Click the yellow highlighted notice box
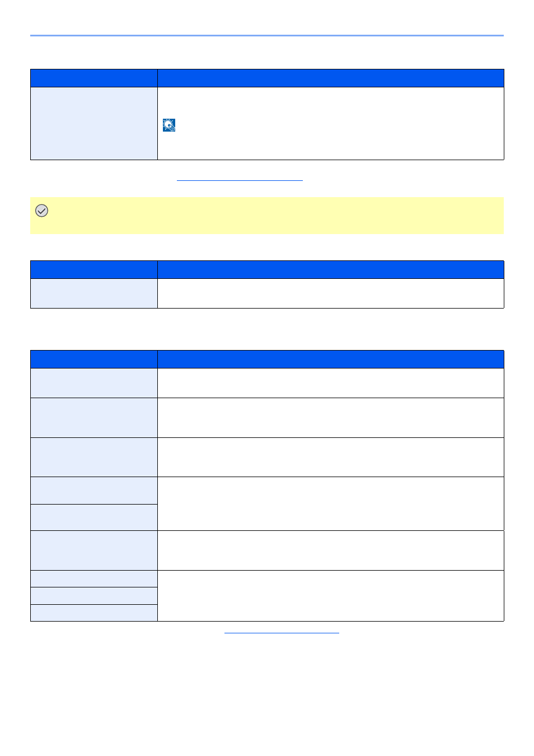 (x=267, y=216)
